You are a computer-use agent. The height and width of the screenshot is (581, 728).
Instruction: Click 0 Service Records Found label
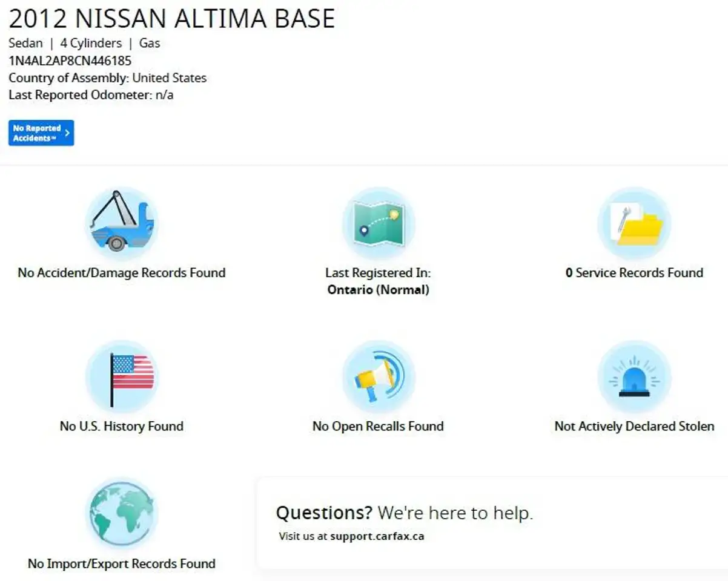[x=634, y=273]
